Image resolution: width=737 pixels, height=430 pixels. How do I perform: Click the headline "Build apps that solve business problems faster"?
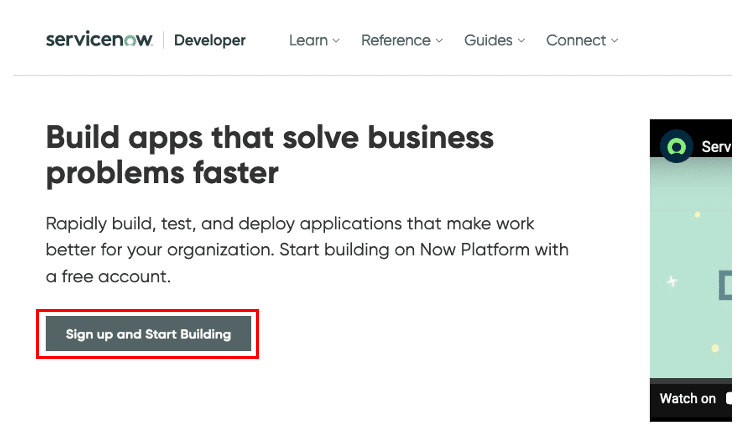(270, 156)
